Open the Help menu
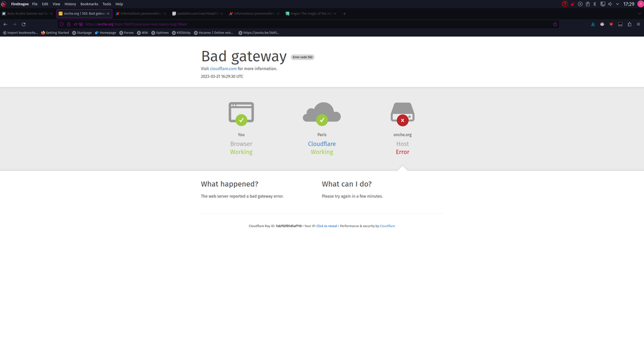Screen dimensions: 644x363 coord(119,4)
